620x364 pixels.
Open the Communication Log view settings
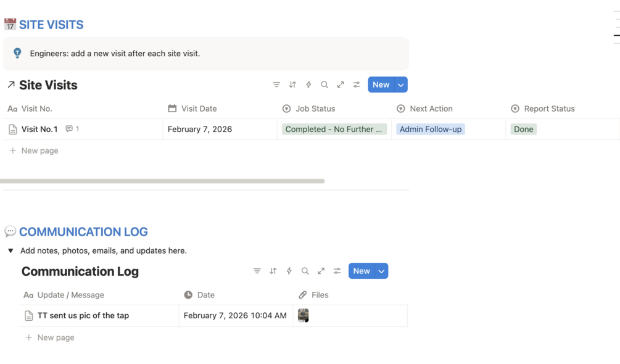click(x=337, y=271)
